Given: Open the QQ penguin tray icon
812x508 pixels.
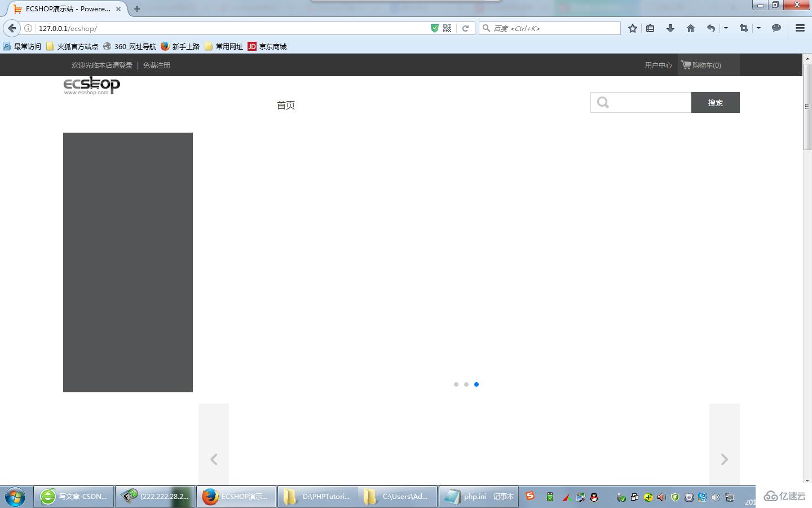Looking at the screenshot, I should 594,497.
